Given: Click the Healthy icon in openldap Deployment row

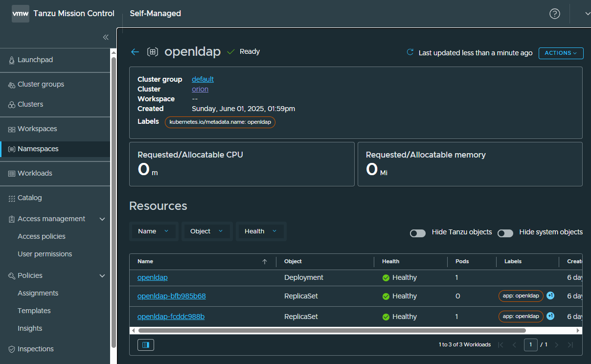Looking at the screenshot, I should [386, 278].
